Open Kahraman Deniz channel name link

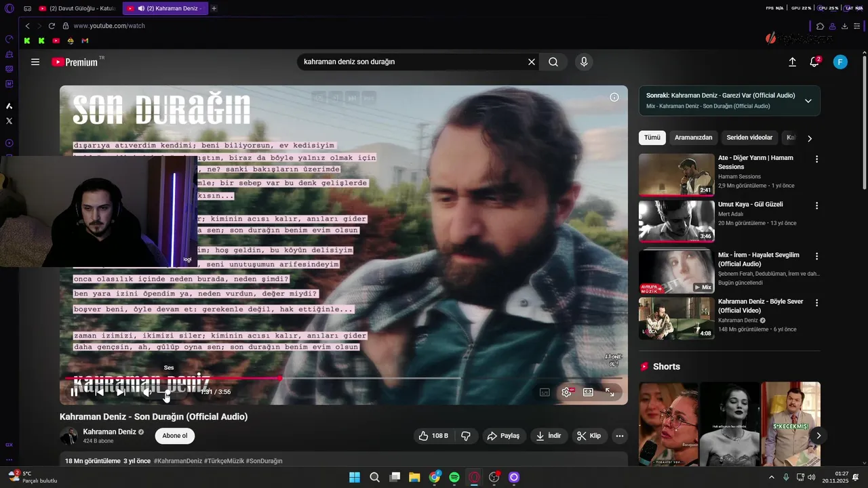coord(110,432)
